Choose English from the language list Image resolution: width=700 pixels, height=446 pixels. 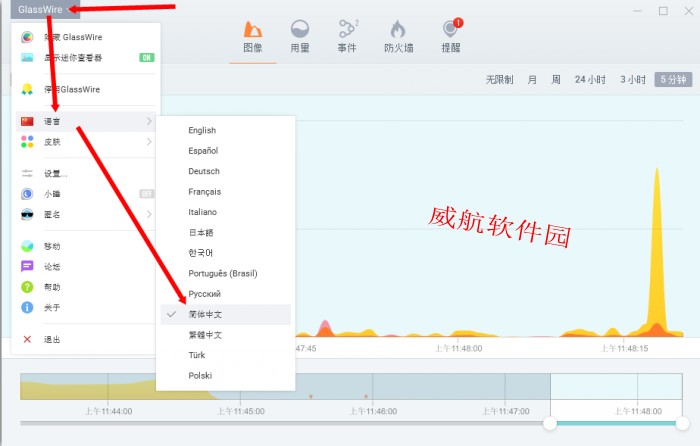(202, 130)
